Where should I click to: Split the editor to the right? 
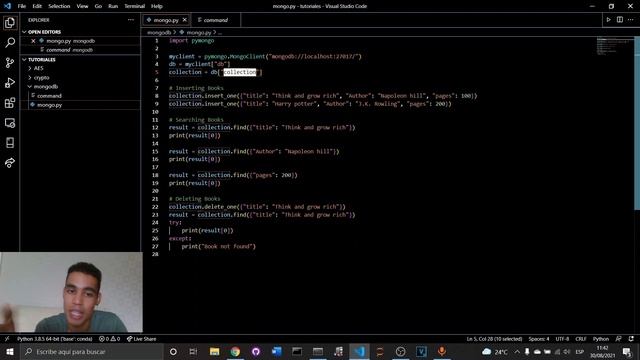(x=620, y=20)
